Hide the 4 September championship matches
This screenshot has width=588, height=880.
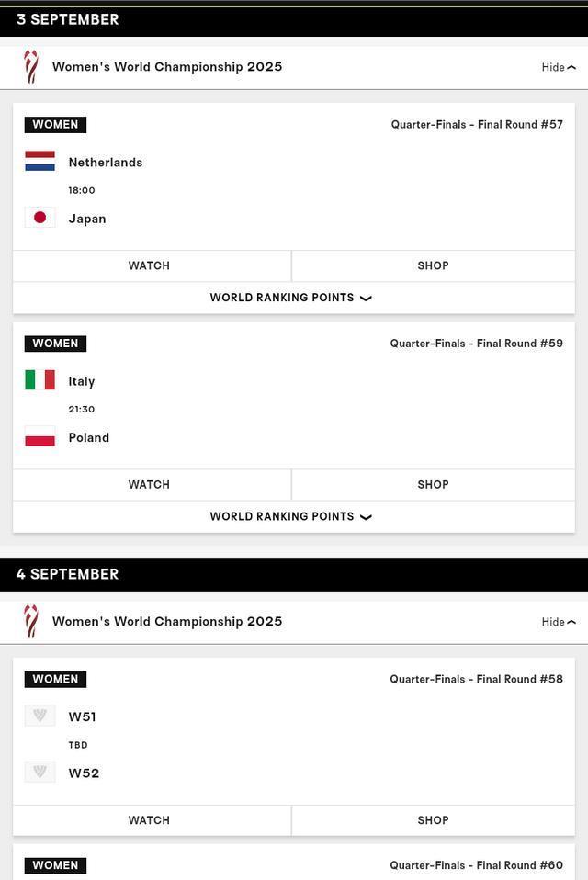559,622
